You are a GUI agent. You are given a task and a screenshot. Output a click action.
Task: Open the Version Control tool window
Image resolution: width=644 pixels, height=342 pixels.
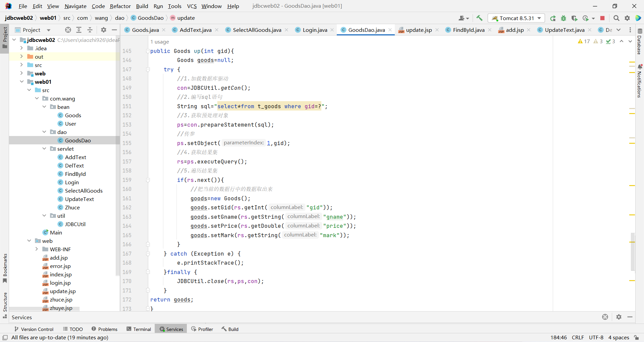[34, 329]
